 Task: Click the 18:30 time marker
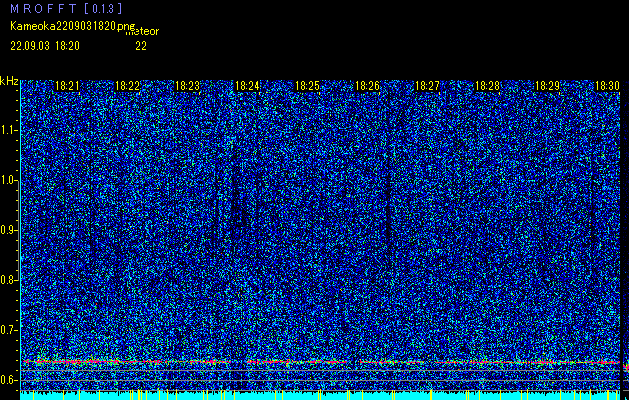(x=607, y=86)
